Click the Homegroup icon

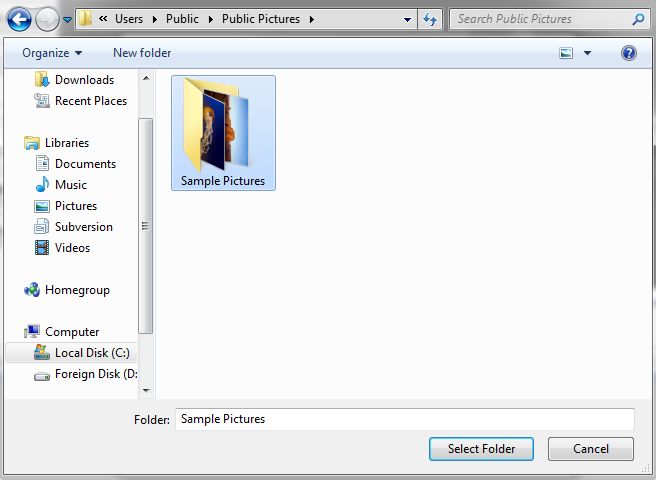tap(32, 290)
